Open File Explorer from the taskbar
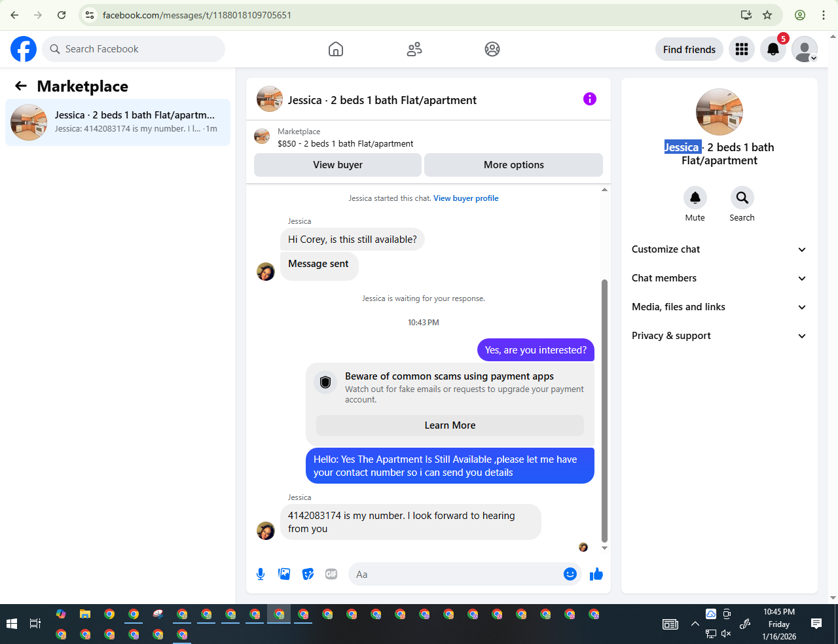This screenshot has width=838, height=644. coord(85,614)
